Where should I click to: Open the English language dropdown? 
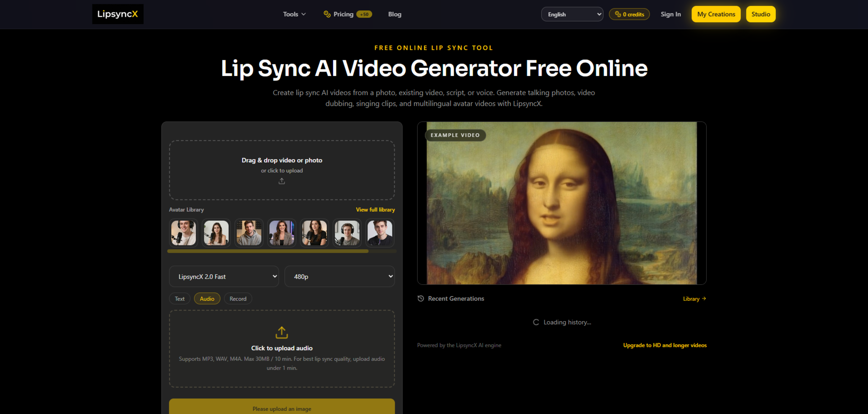[x=572, y=14]
